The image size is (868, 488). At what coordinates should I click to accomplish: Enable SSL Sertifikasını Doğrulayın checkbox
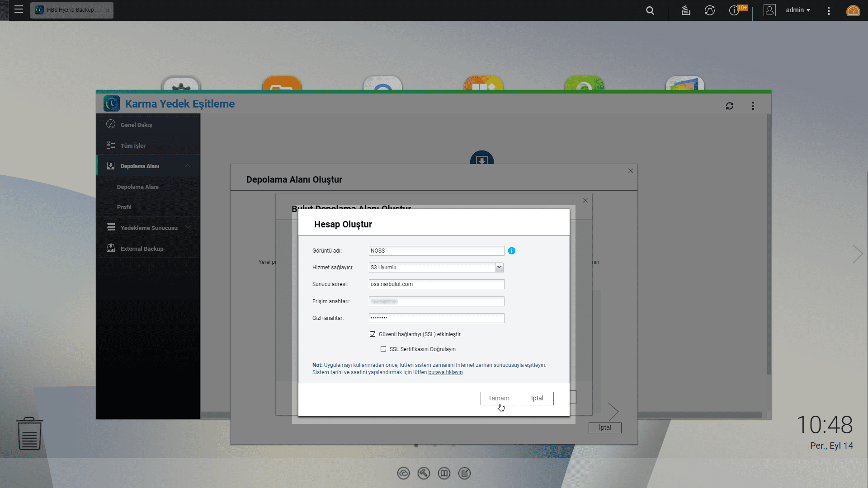tap(383, 349)
